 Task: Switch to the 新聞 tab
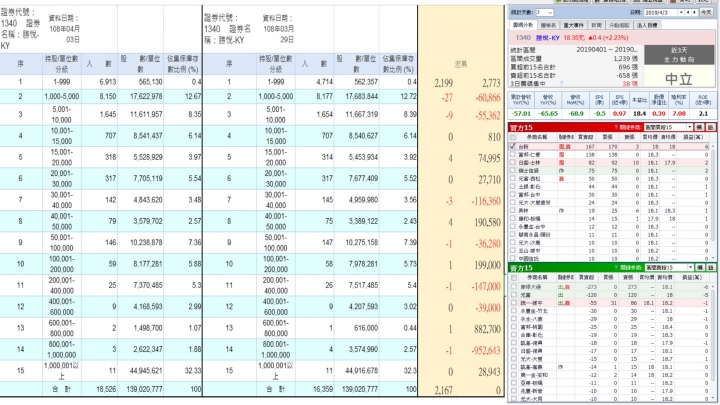coord(596,25)
